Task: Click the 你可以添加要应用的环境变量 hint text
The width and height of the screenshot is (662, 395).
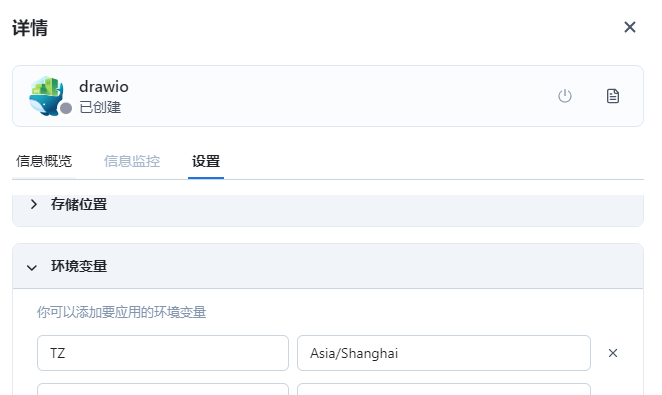Action: 122,312
